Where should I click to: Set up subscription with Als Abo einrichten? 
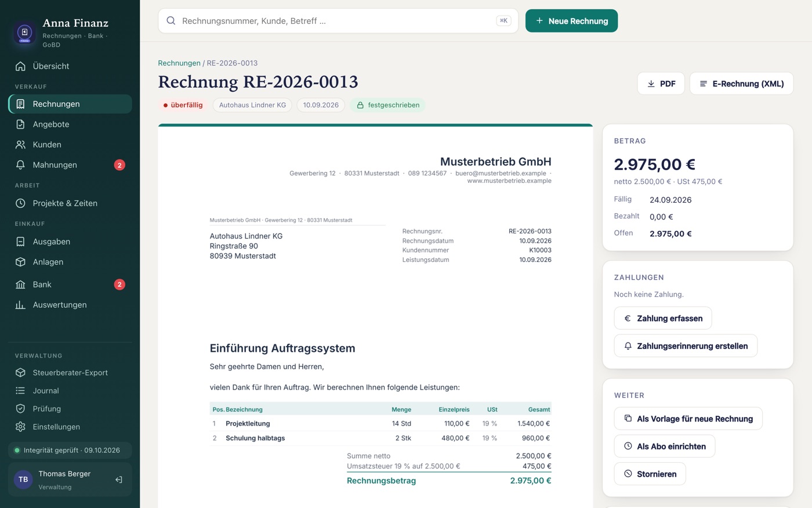pyautogui.click(x=665, y=446)
